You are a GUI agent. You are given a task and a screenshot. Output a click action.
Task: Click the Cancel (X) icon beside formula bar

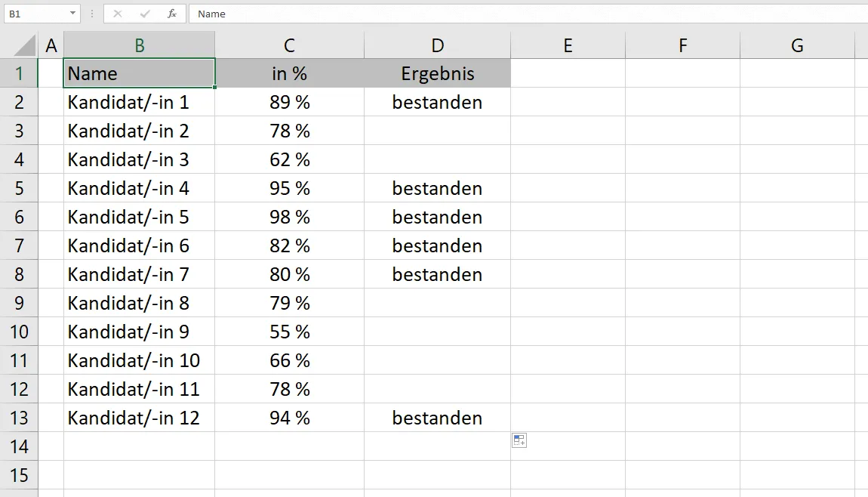(x=118, y=14)
